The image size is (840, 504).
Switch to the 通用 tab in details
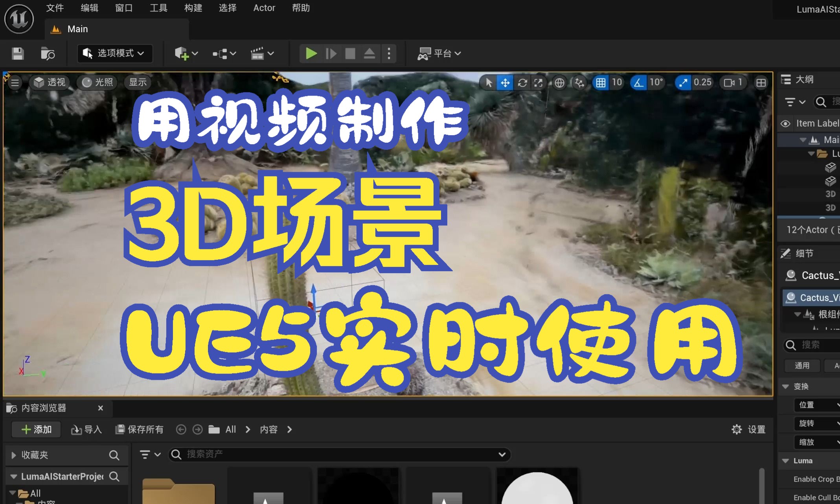point(803,366)
